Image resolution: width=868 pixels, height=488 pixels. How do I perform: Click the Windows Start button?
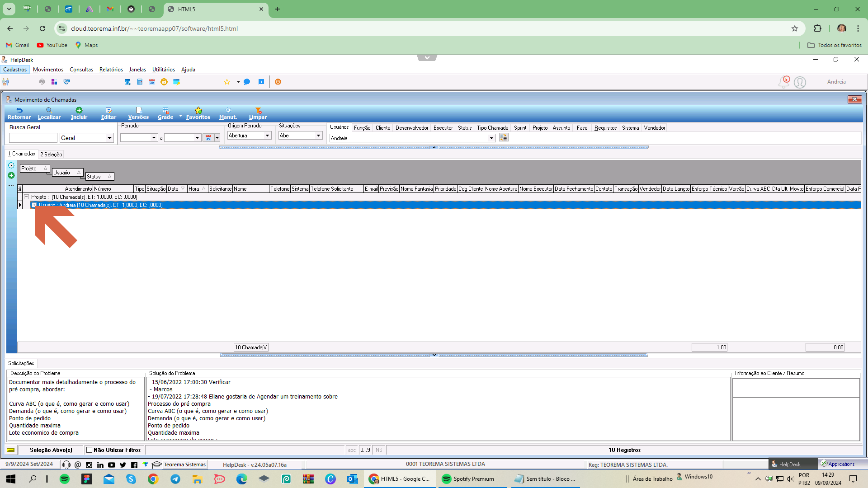(x=11, y=479)
